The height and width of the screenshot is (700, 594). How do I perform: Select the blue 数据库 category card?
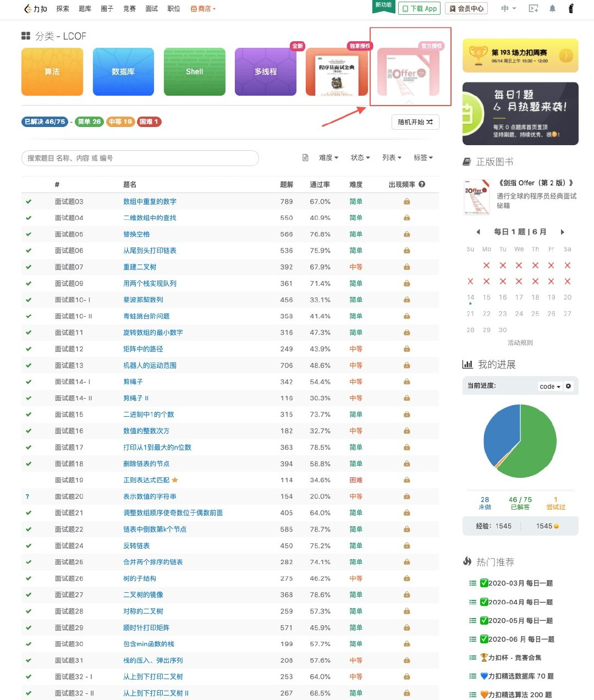[123, 71]
